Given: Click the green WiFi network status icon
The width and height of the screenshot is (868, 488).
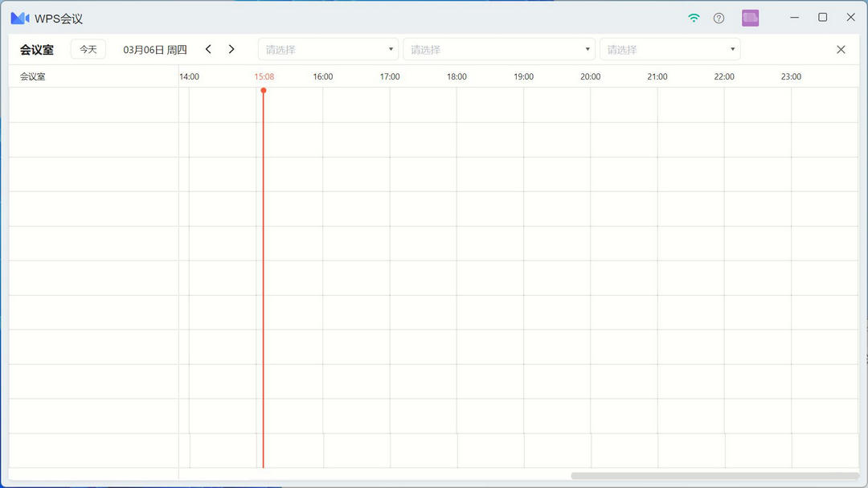Looking at the screenshot, I should 693,17.
